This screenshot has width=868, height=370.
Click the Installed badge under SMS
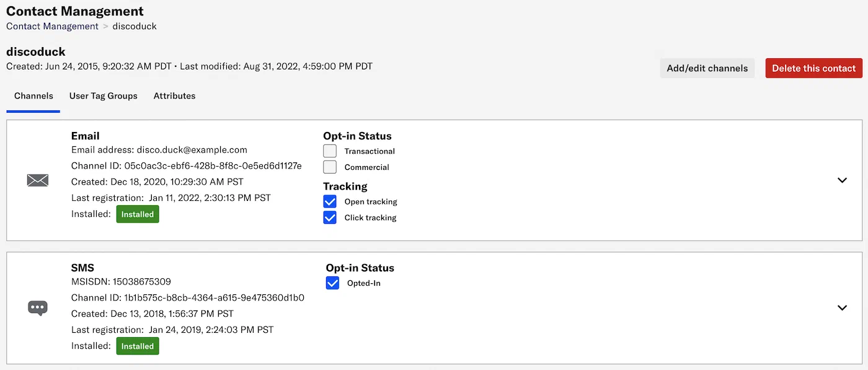pos(137,346)
